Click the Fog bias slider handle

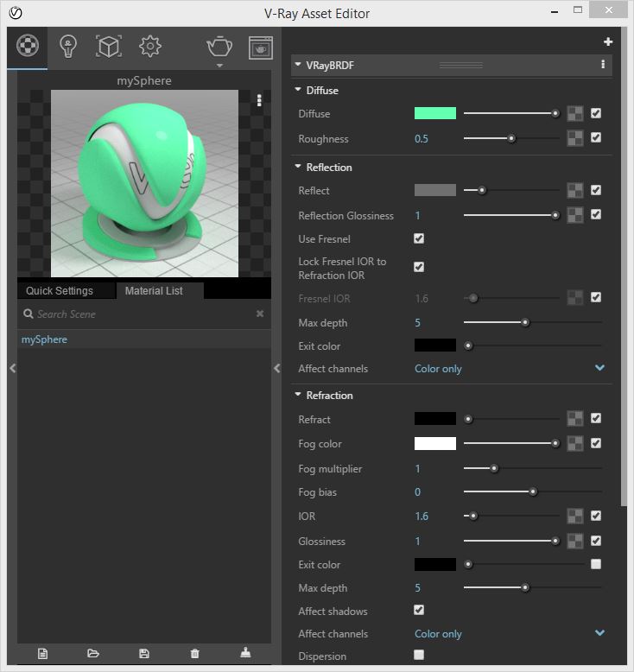(533, 491)
